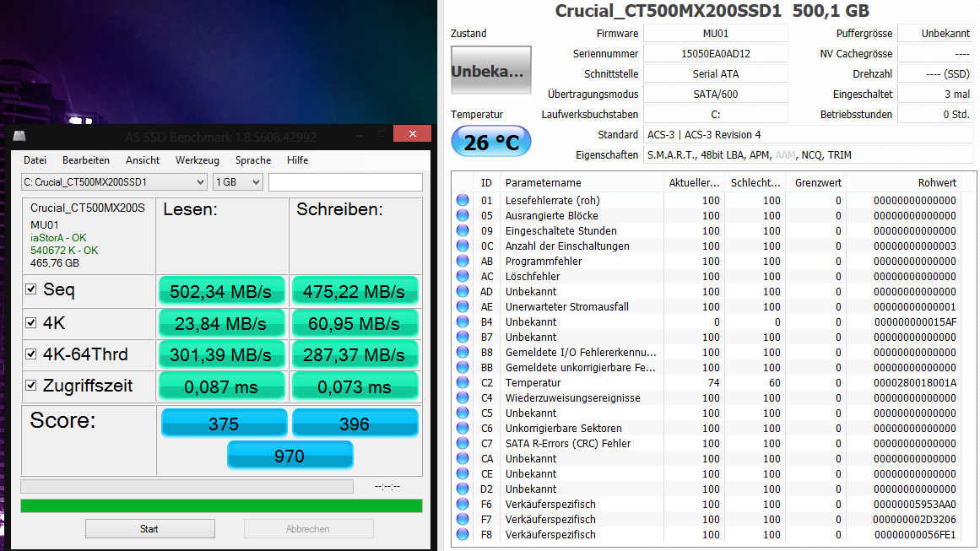Screen dimensions: 980x551
Task: Open the 1 GB test size dropdown
Action: [237, 181]
